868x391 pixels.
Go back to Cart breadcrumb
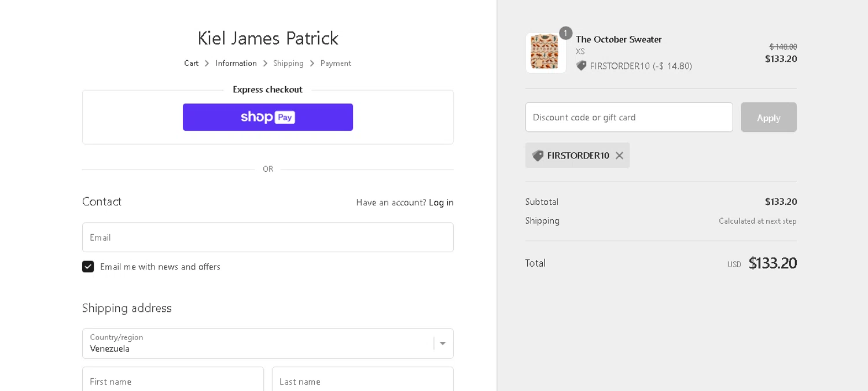[x=192, y=63]
